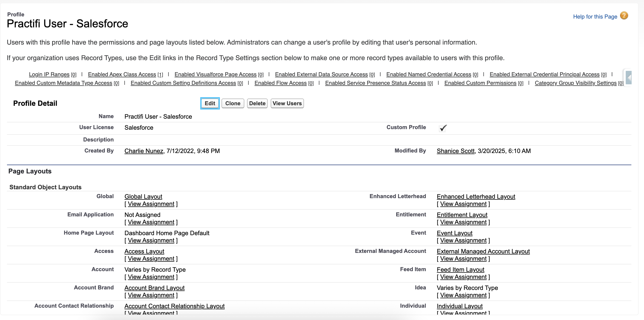Open Category Group Visibility Settings link

coord(576,83)
